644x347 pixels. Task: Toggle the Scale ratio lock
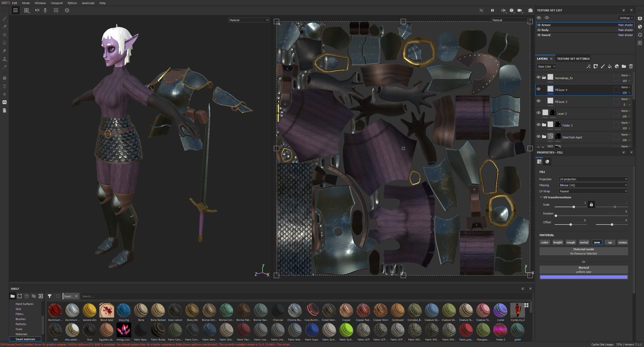pos(591,204)
